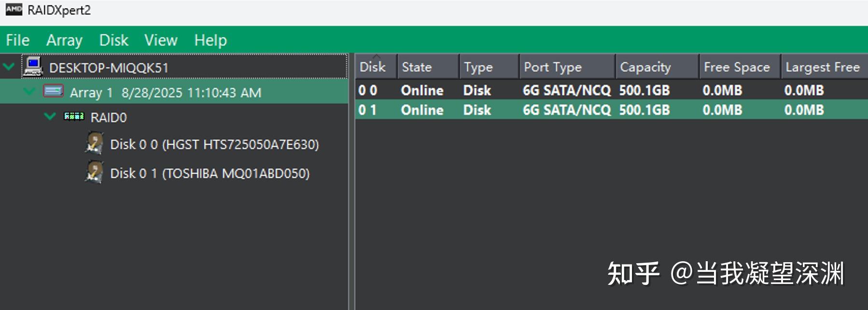Click 500.1GB capacity of disk 0 1
868x310 pixels.
click(644, 110)
